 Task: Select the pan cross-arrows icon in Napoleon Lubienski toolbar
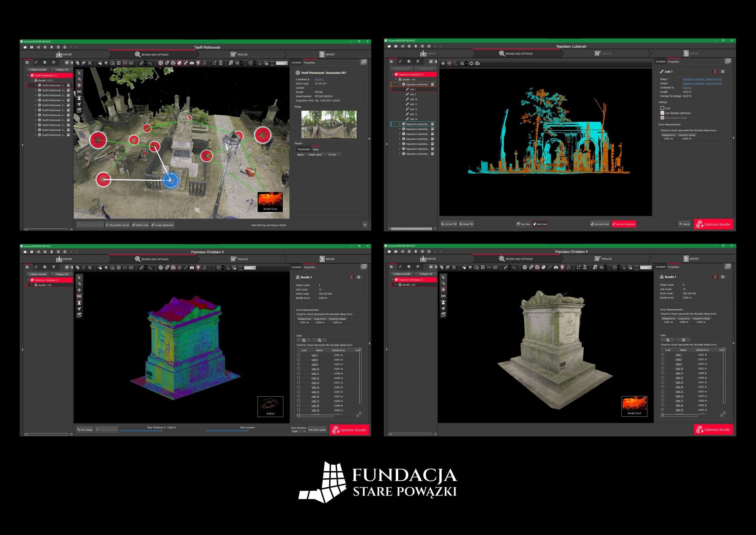[449, 63]
